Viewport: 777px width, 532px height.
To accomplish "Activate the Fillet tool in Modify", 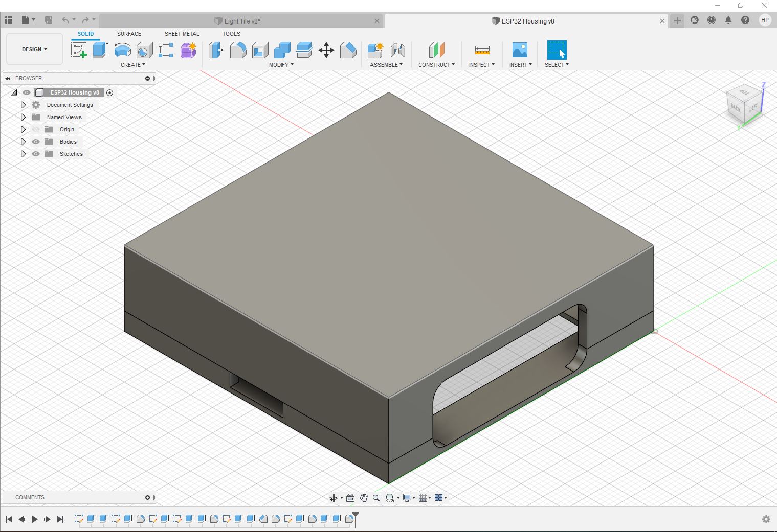I will [x=238, y=50].
